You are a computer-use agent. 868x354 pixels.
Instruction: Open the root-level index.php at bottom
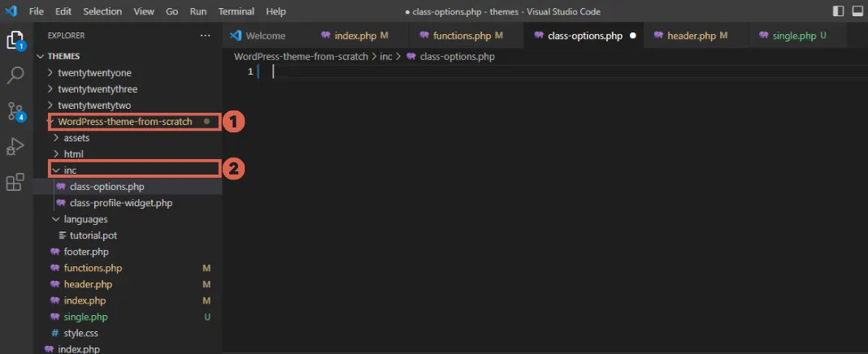[x=128, y=349]
